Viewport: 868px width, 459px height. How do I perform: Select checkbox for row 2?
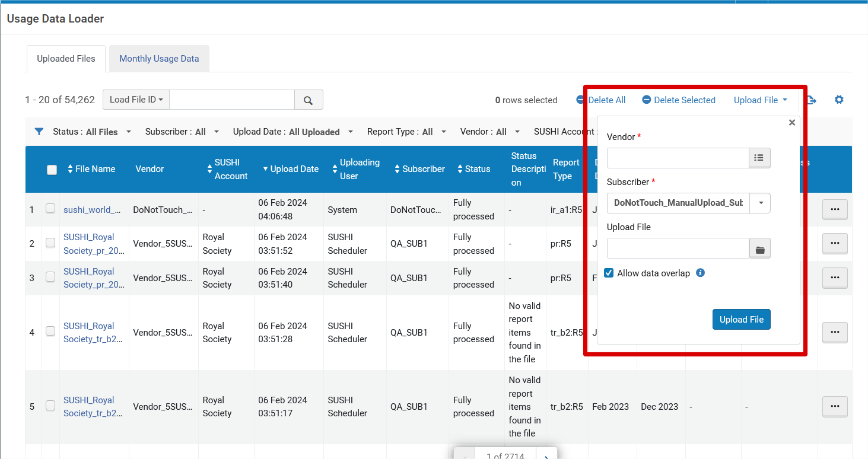50,243
